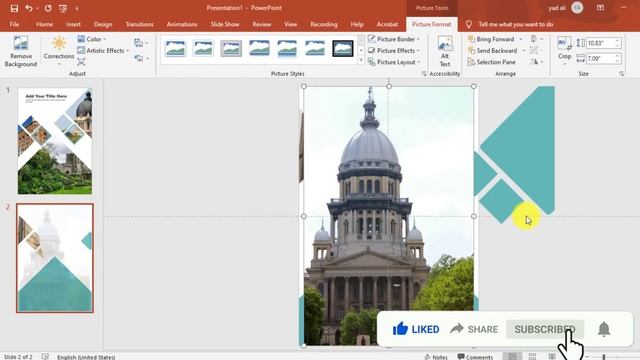Screen dimensions: 640x360
Task: Open the Corrections brightness menu
Action: (x=59, y=51)
